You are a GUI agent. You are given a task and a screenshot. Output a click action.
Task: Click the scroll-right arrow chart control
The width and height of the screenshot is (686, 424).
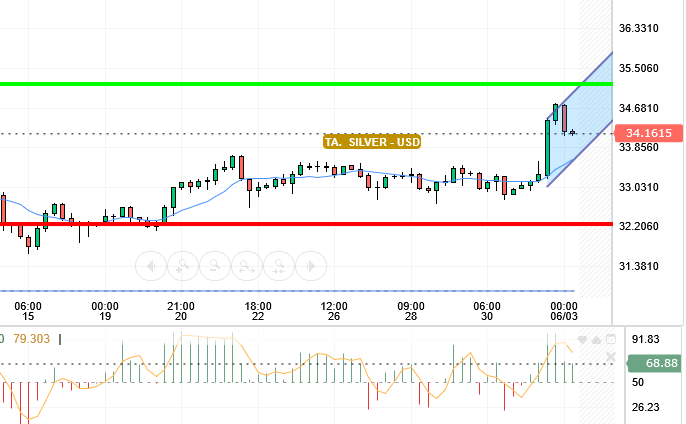point(311,266)
